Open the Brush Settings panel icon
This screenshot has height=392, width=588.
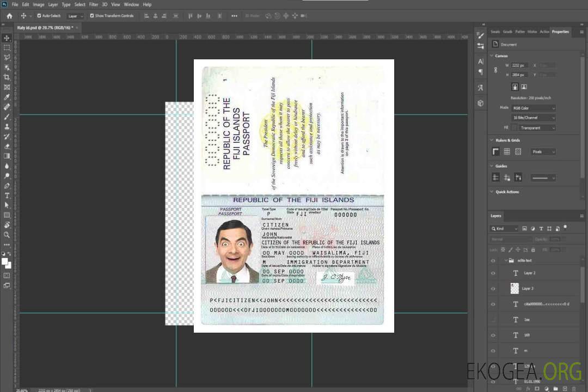click(x=480, y=35)
